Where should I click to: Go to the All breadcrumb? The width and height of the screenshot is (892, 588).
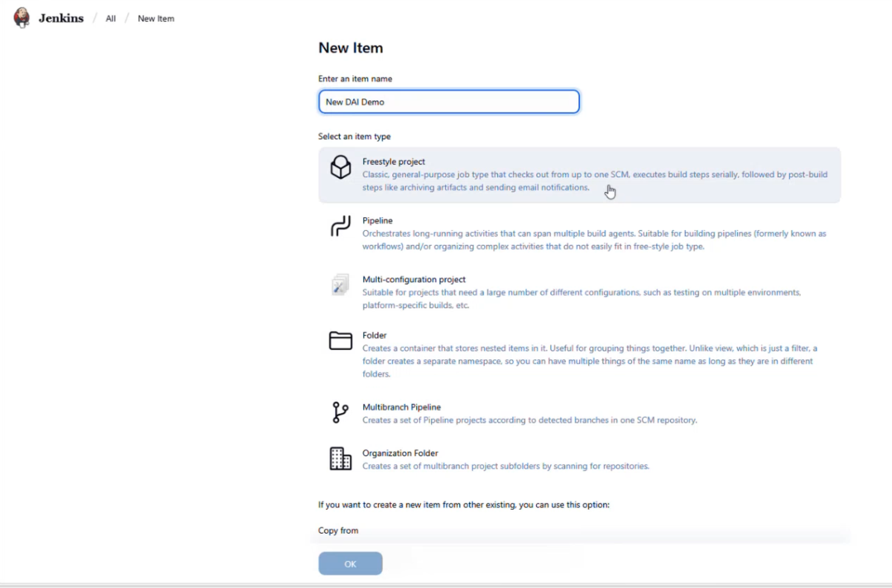(110, 19)
